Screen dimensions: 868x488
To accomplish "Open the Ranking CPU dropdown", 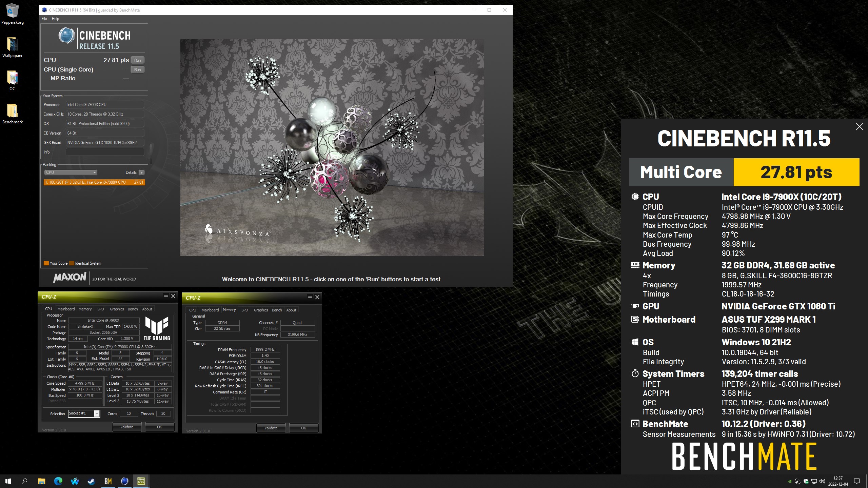I will (71, 172).
